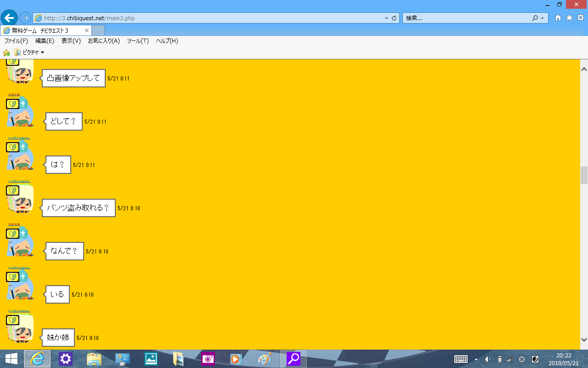Click the パンツ盗み取れる？ chat message bubble
The image size is (588, 368).
point(79,208)
